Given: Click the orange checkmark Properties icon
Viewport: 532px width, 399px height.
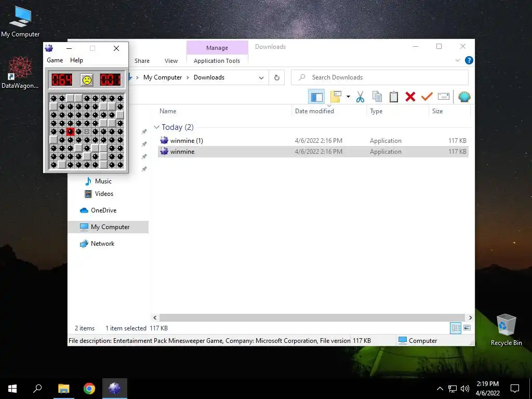Looking at the screenshot, I should [427, 97].
